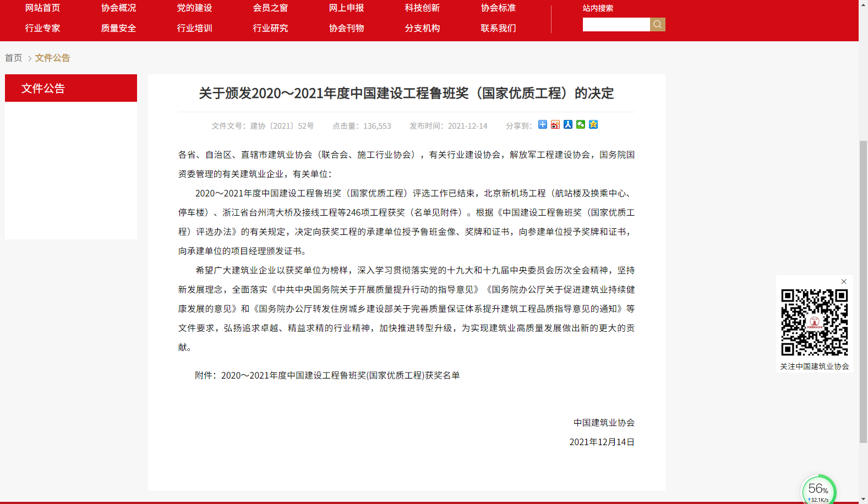Click the blue plus more-share icon
Screen dimensions: 868x504
tap(542, 124)
